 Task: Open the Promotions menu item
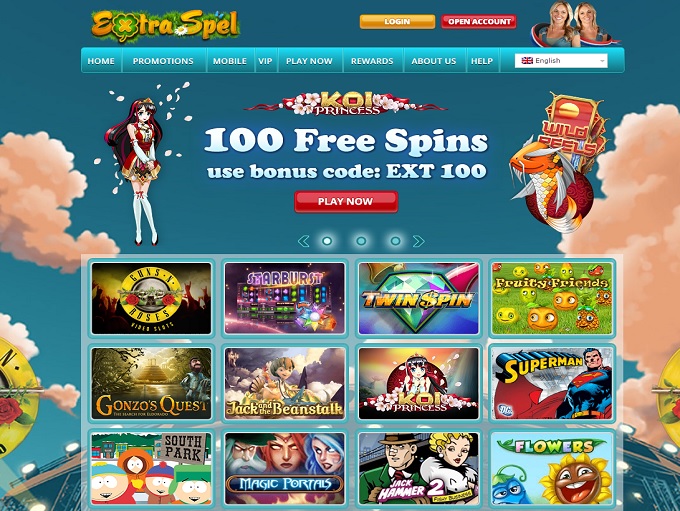(163, 61)
